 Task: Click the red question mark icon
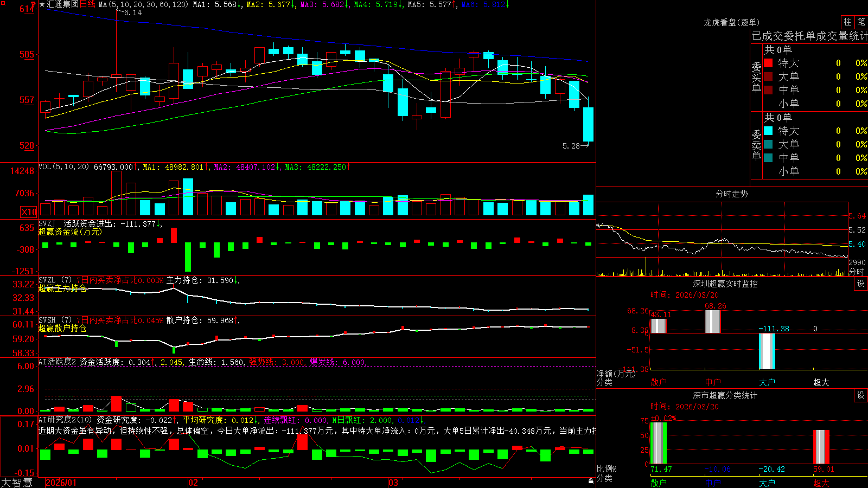(34, 4)
